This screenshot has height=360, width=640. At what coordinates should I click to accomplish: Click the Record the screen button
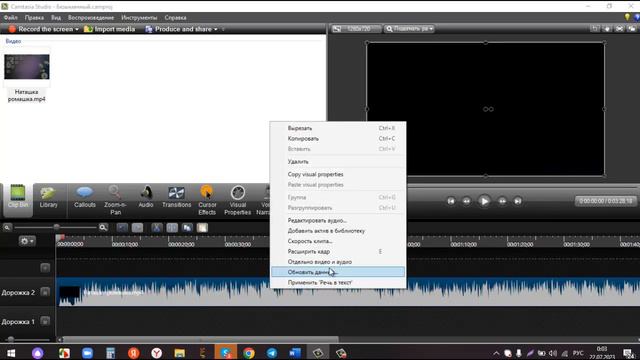(x=40, y=29)
